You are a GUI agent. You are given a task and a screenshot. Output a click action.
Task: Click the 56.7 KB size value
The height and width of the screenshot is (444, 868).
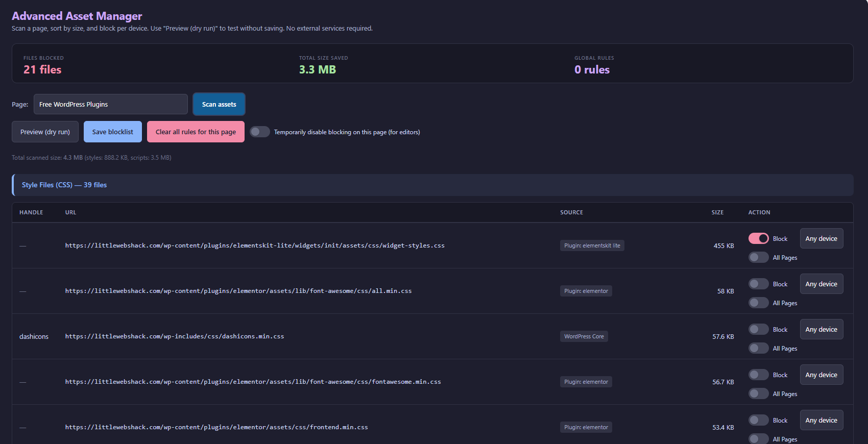pos(723,382)
